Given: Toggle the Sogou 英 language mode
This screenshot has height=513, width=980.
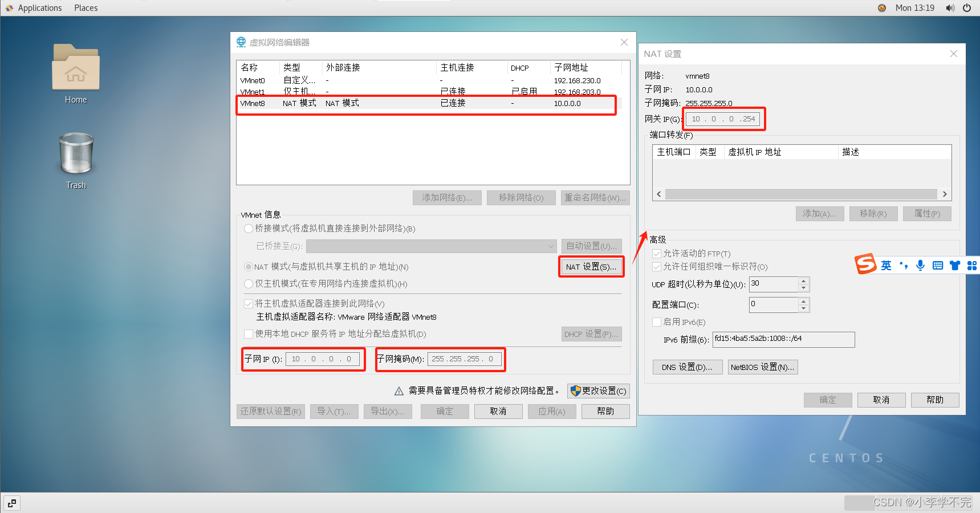Looking at the screenshot, I should point(886,266).
